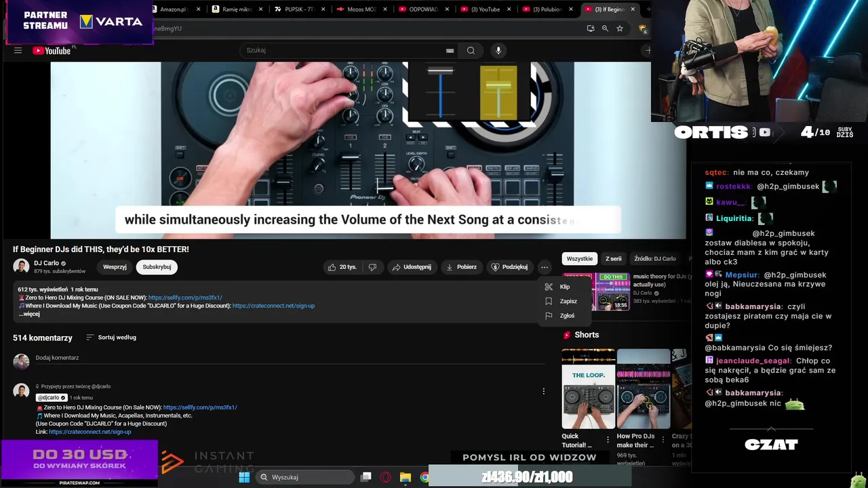
Task: Open crateconnect.net link in pinned comment
Action: point(90,432)
